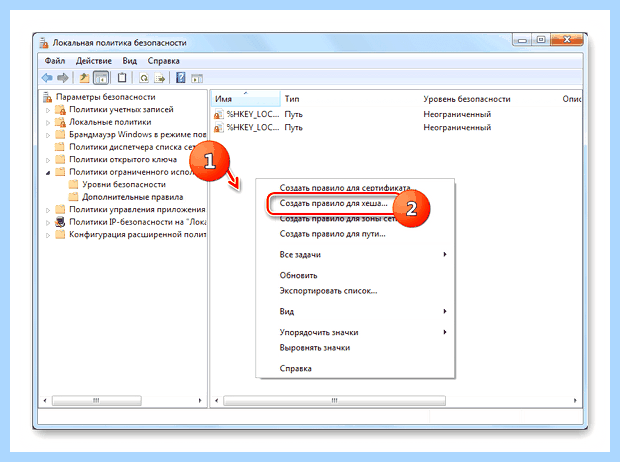
Task: Click the Уровни безопасности folder icon
Action: click(73, 184)
